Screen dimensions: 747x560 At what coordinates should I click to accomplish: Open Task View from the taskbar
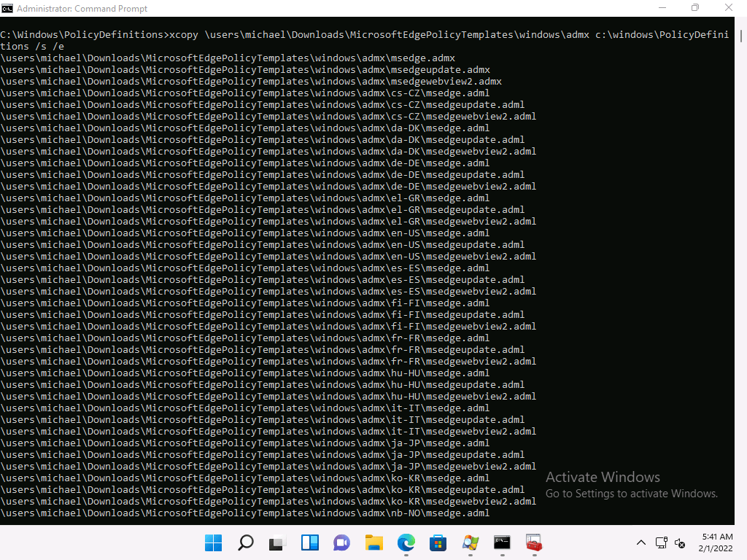(x=277, y=542)
